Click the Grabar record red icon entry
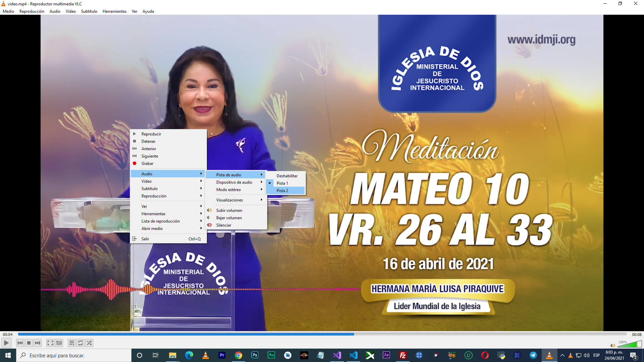This screenshot has width=644, height=362. coord(147,164)
